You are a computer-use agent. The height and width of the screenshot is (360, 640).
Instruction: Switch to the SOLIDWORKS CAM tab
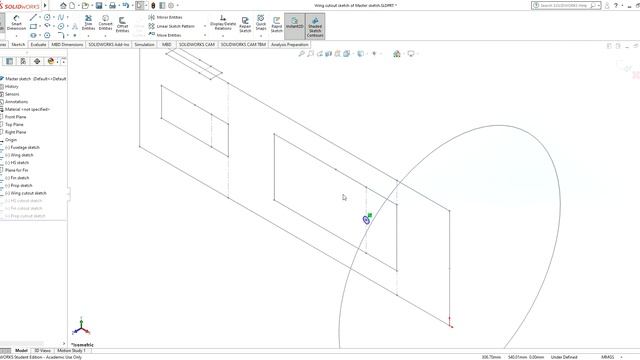pyautogui.click(x=196, y=44)
